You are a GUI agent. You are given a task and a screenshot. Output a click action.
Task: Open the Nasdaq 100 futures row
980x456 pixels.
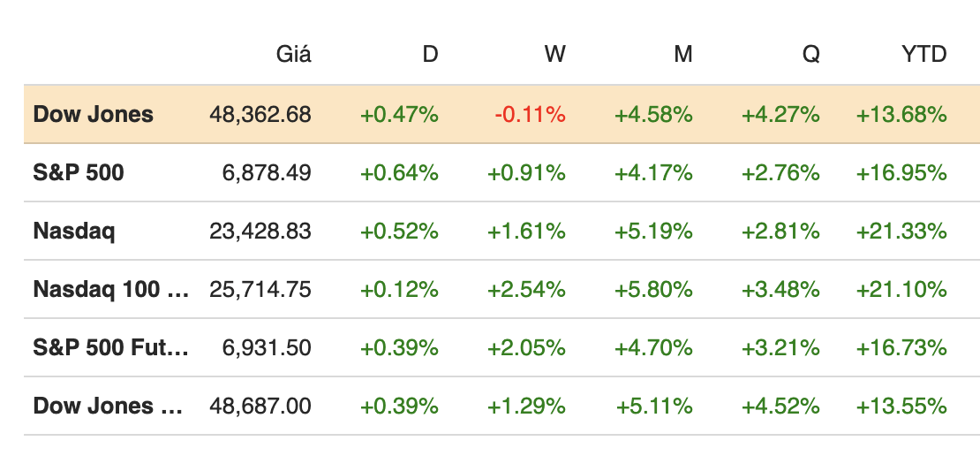click(x=110, y=289)
